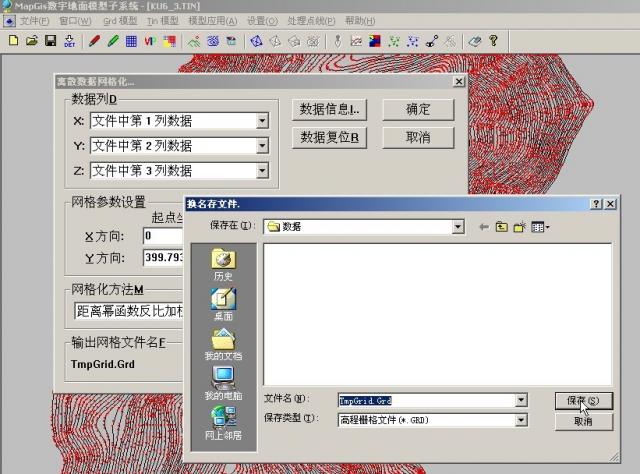Screen dimensions: 640x474
Task: Create new folder with toolbar icon
Action: tap(520, 227)
